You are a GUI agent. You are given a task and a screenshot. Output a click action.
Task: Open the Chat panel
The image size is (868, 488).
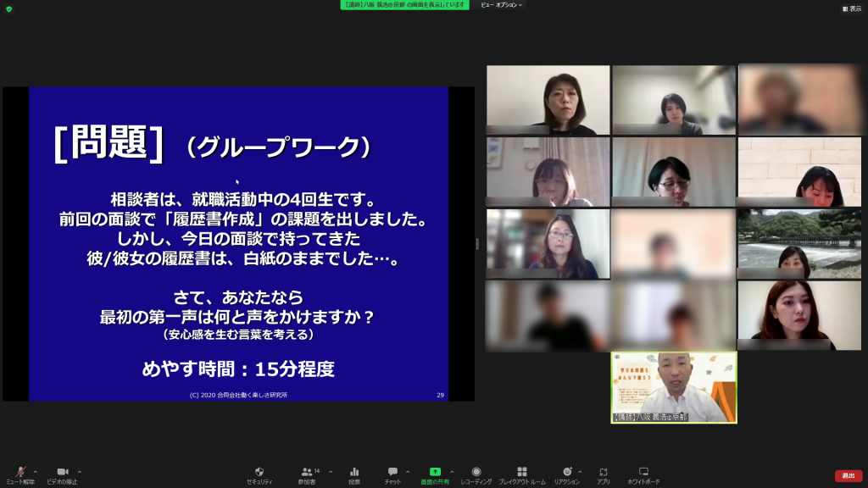tap(392, 473)
